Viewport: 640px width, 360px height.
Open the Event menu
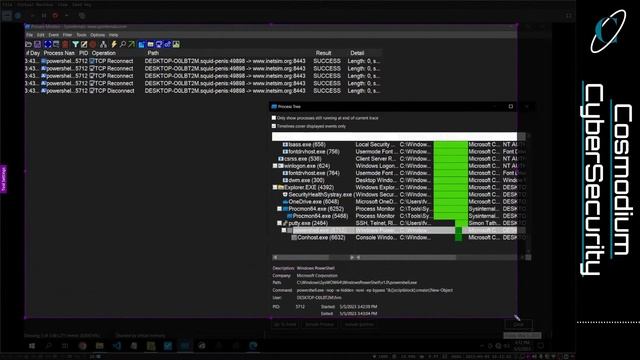click(x=53, y=35)
